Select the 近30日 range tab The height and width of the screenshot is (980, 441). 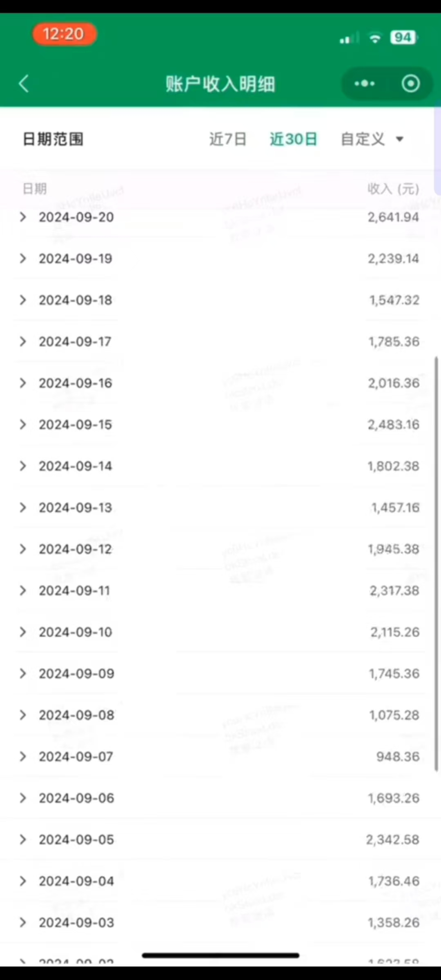click(x=293, y=139)
